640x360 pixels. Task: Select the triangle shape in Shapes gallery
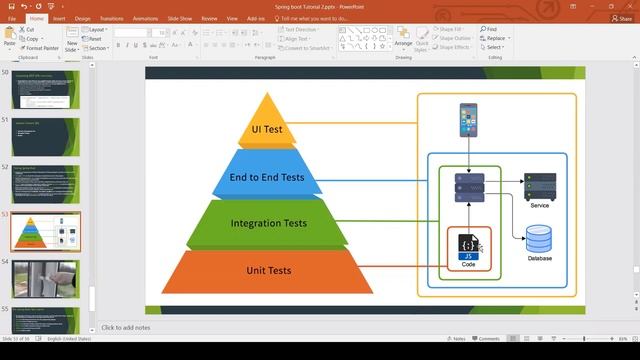342,38
